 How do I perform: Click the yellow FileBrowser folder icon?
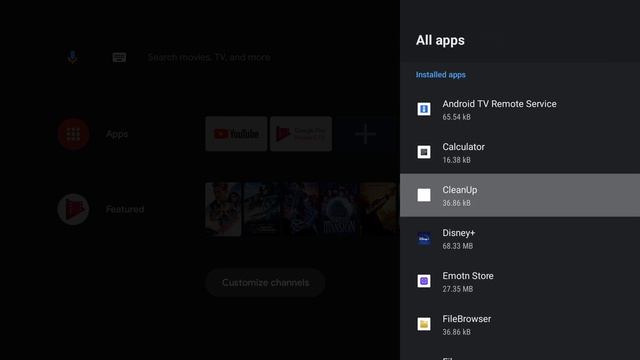tap(424, 324)
